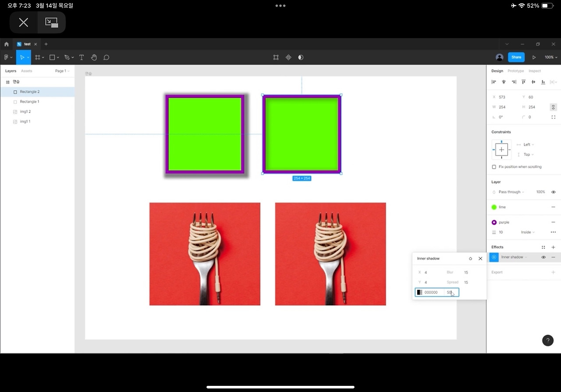Open the user avatar in toolbar

point(499,57)
